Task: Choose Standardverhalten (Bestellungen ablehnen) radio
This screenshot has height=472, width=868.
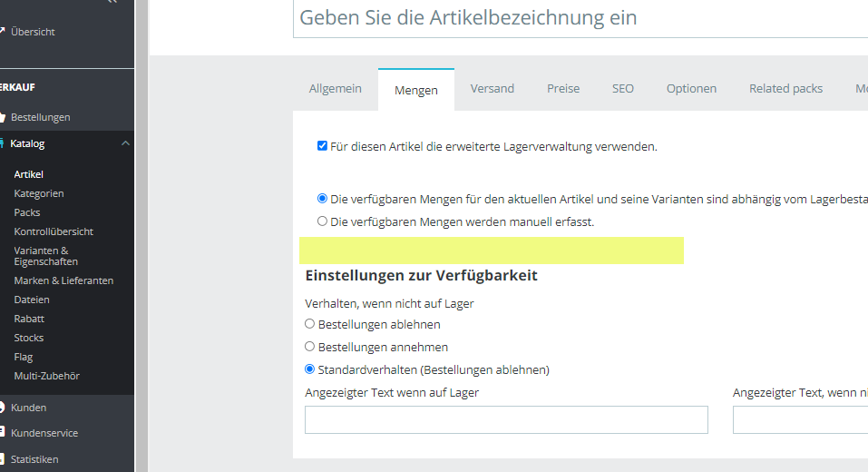Action: (310, 369)
